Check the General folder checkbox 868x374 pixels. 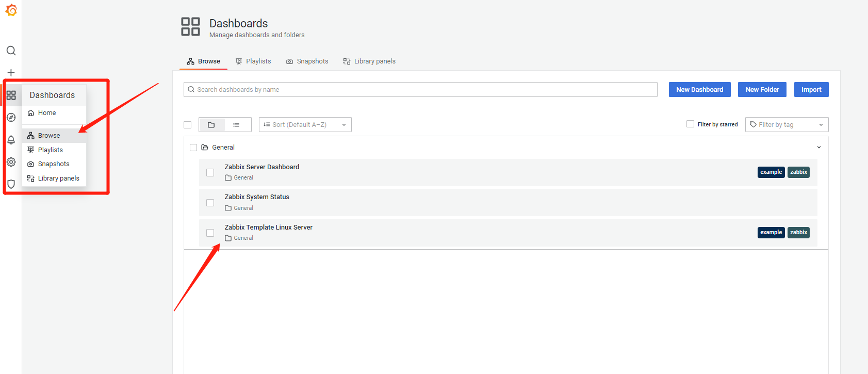point(193,148)
